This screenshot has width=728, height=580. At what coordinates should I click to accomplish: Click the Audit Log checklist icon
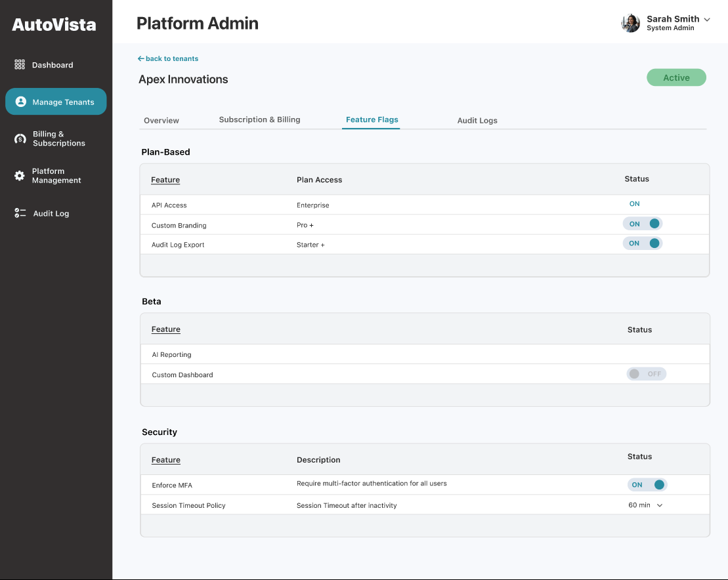coord(20,213)
